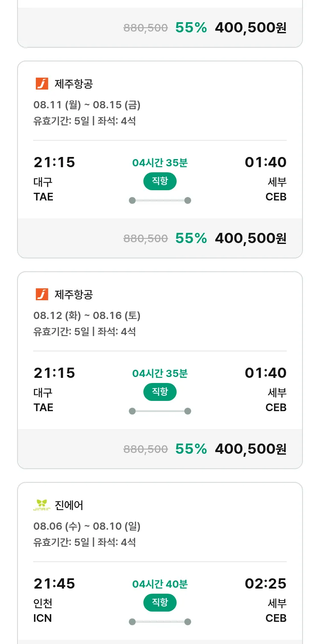
Task: Tap the 400,500원 price on the topmost card
Action: tap(250, 28)
